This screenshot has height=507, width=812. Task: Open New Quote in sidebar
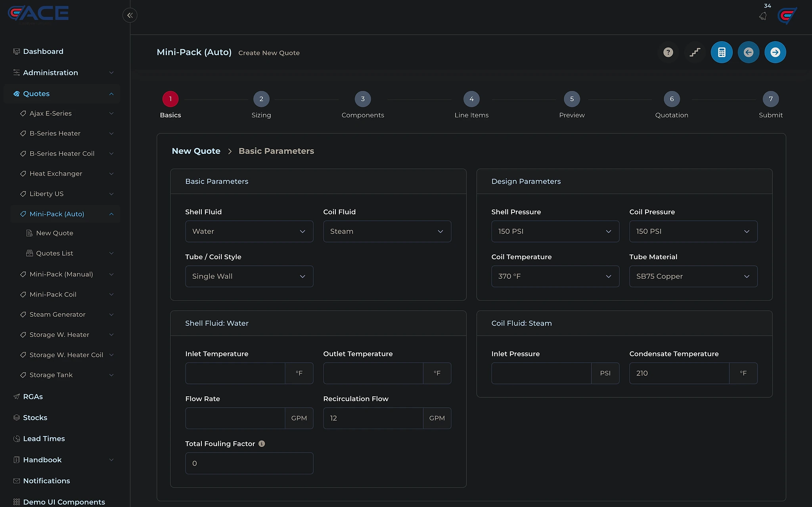point(55,233)
